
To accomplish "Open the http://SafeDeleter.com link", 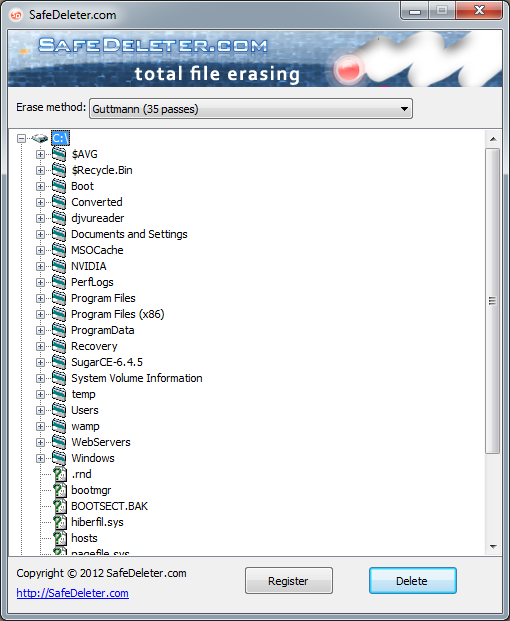I will coord(72,593).
